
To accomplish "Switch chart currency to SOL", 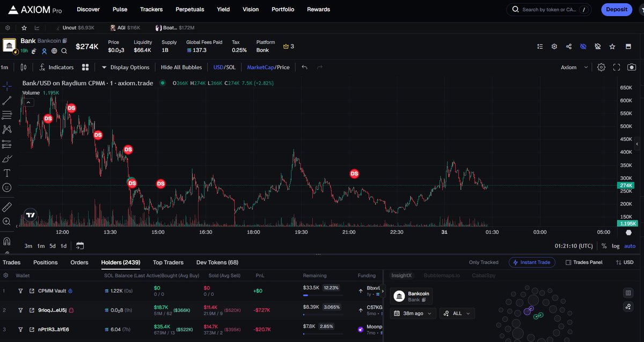I will click(231, 68).
